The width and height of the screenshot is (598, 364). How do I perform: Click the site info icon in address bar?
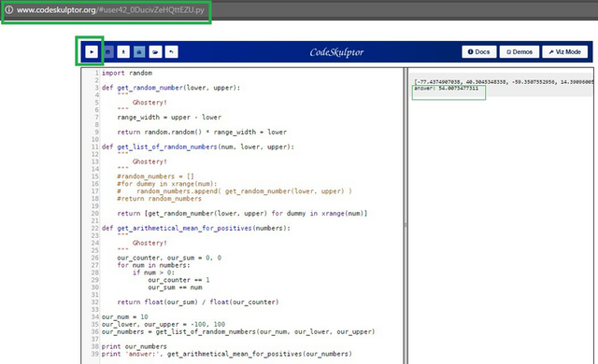(8, 10)
